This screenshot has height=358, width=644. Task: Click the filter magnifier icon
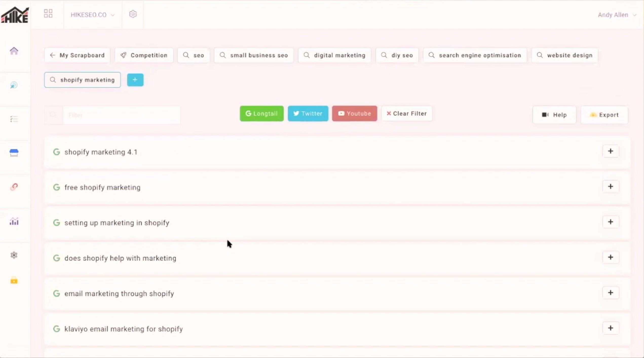pyautogui.click(x=53, y=115)
